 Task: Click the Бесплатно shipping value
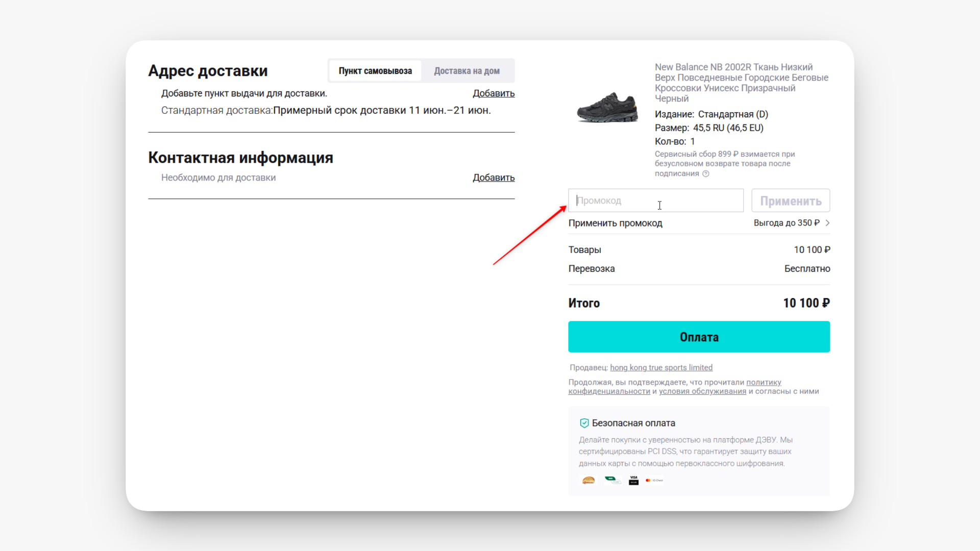coord(807,269)
